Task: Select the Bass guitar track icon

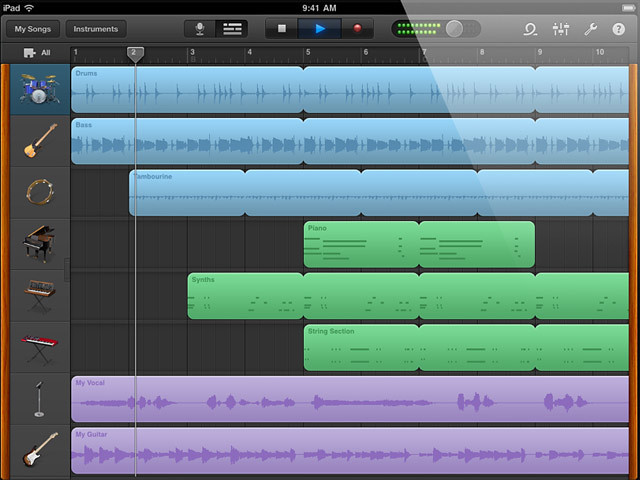Action: coord(39,141)
